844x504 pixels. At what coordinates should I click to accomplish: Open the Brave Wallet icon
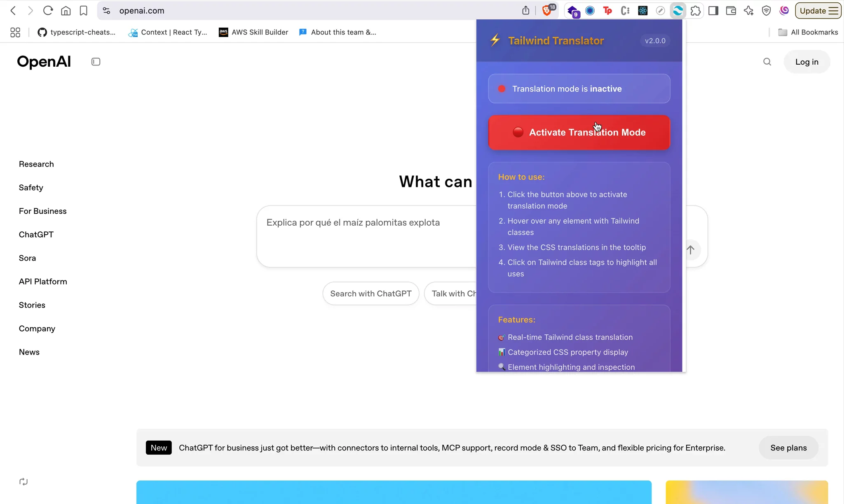coord(731,11)
